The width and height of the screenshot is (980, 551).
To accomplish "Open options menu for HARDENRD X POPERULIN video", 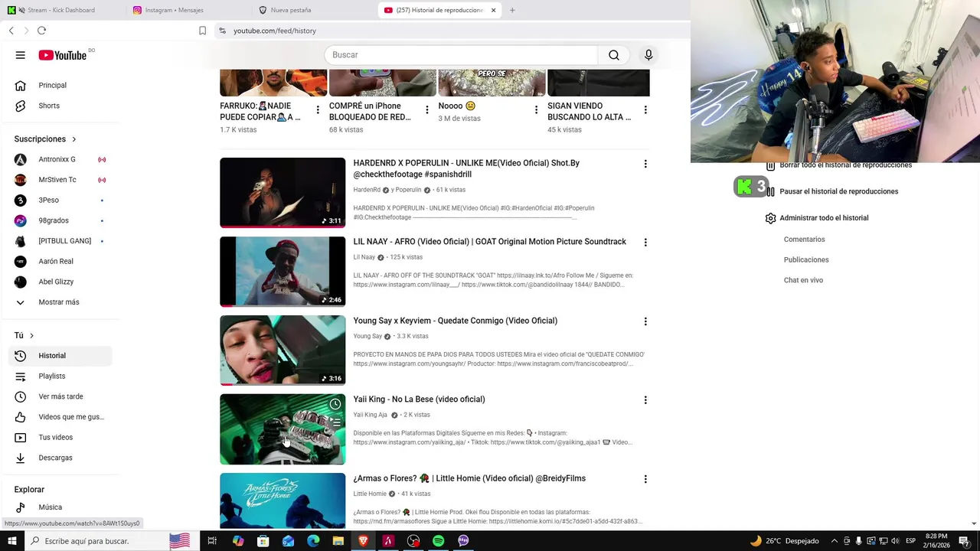I will (x=645, y=164).
